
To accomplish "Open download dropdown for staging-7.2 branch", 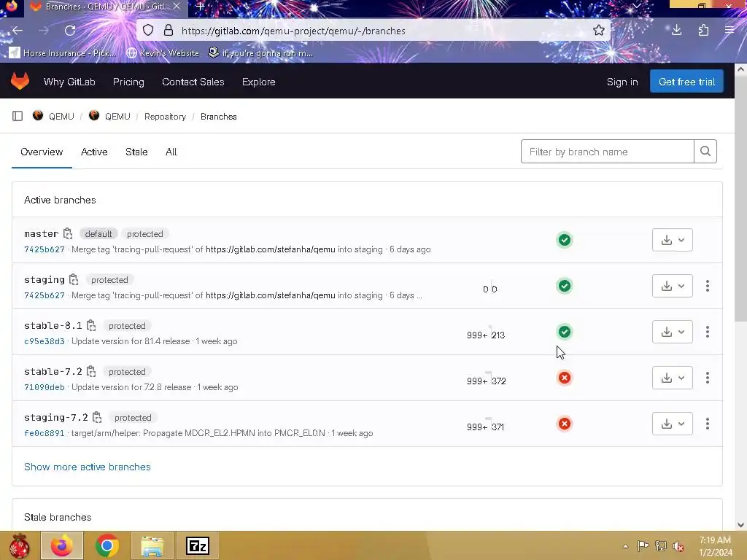I will (x=672, y=424).
